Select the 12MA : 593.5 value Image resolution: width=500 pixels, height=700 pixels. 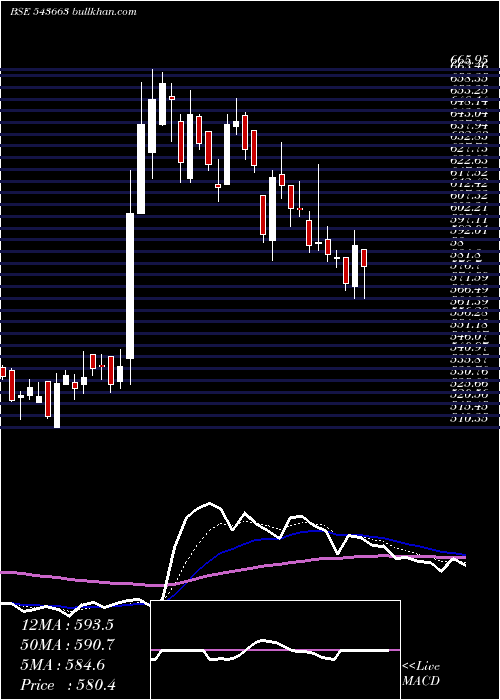[67, 625]
